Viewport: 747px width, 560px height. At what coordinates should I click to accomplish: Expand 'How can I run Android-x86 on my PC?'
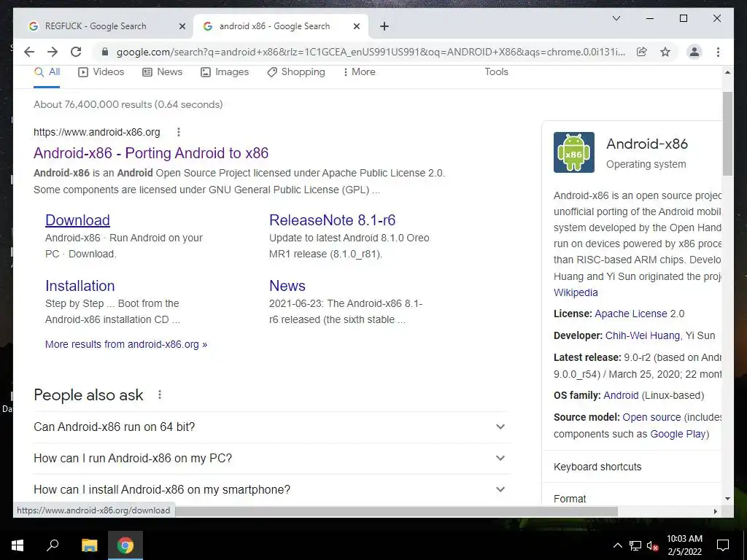click(x=271, y=458)
